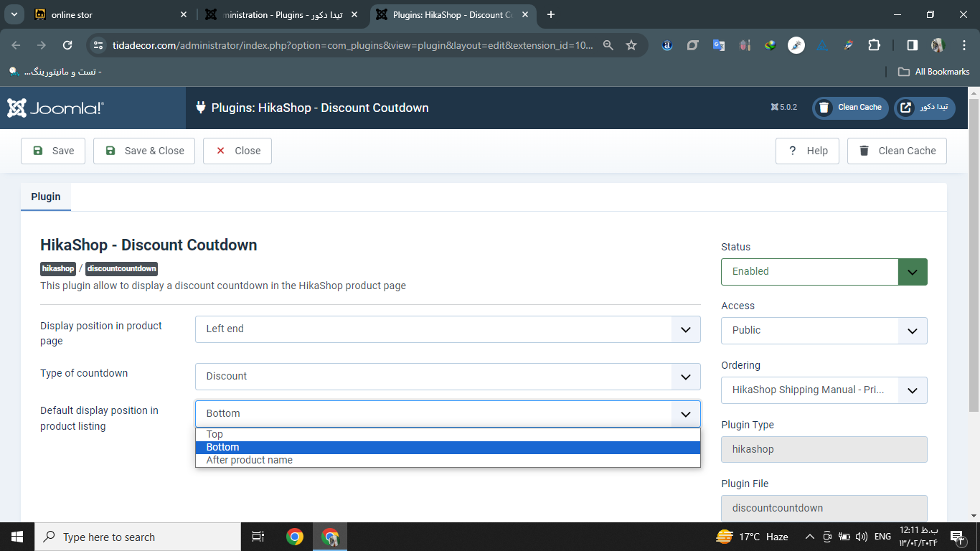The height and width of the screenshot is (551, 980).
Task: Switch the ENG input language
Action: pyautogui.click(x=882, y=537)
